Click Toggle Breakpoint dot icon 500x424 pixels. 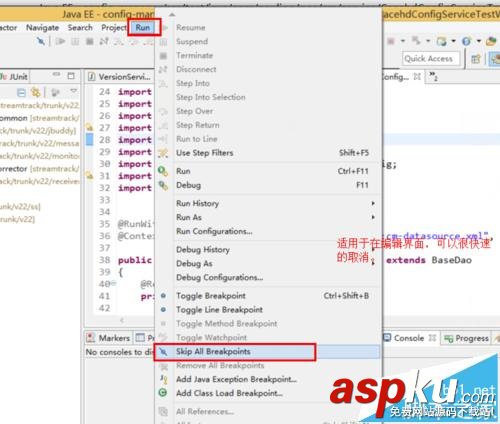pos(163,295)
